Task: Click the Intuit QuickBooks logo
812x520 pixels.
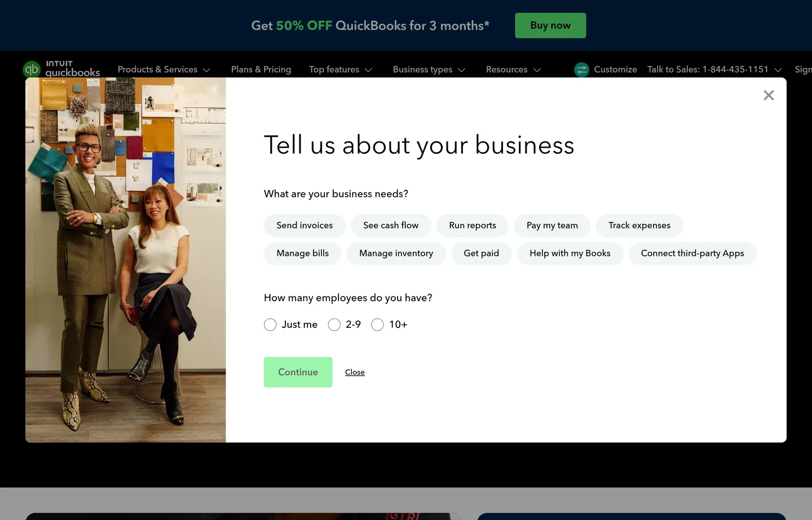Action: (x=61, y=69)
